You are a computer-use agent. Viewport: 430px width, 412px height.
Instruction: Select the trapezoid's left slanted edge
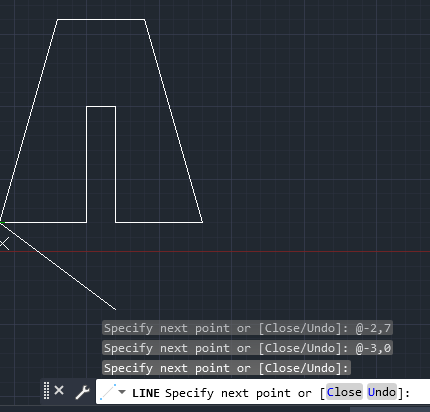pos(29,121)
